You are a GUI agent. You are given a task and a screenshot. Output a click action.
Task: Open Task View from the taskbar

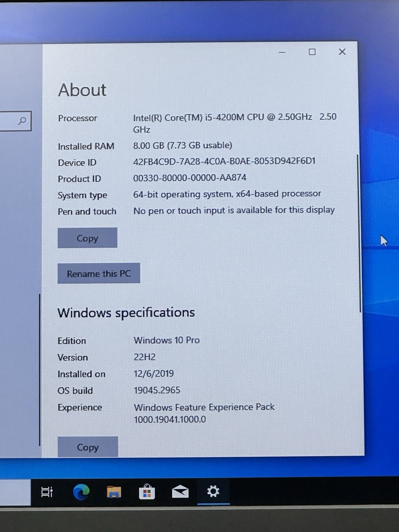coord(47,492)
